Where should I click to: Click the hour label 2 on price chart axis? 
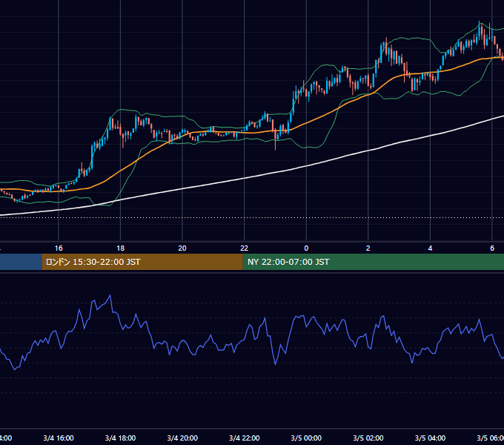368,248
